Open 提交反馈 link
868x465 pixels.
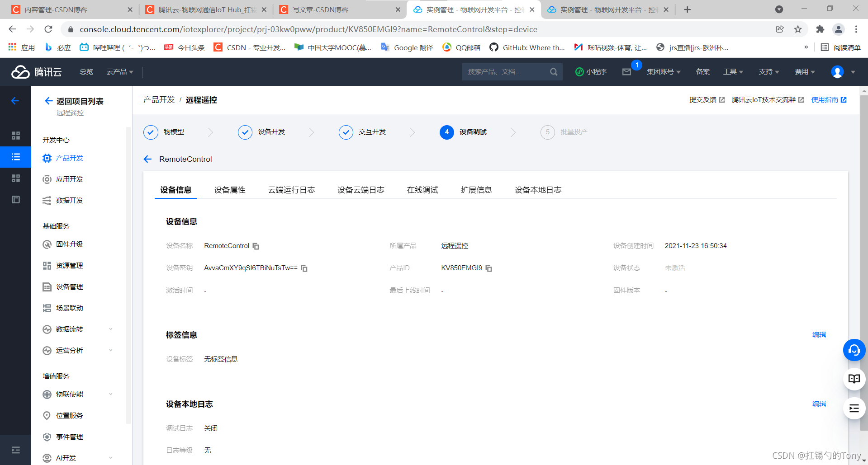click(707, 100)
